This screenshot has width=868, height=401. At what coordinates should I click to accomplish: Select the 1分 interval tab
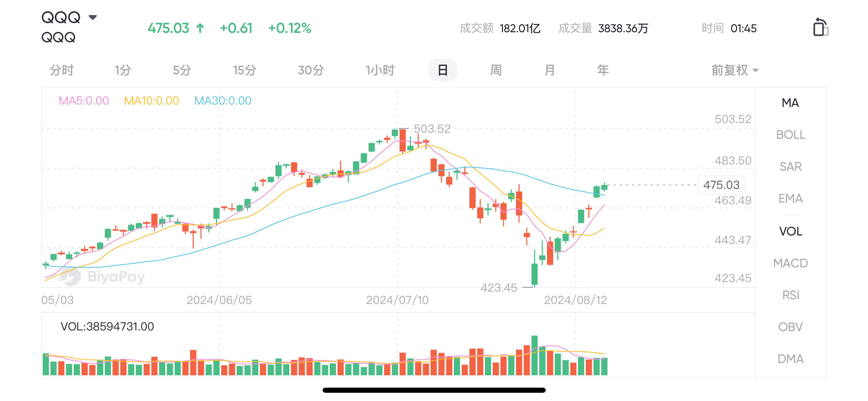click(x=123, y=70)
